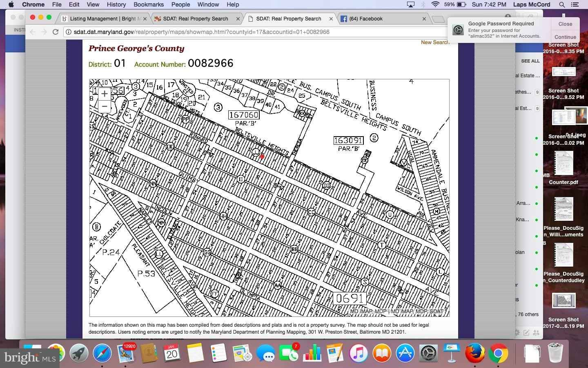The width and height of the screenshot is (588, 368).
Task: Close the Facebook tab
Action: pyautogui.click(x=424, y=19)
